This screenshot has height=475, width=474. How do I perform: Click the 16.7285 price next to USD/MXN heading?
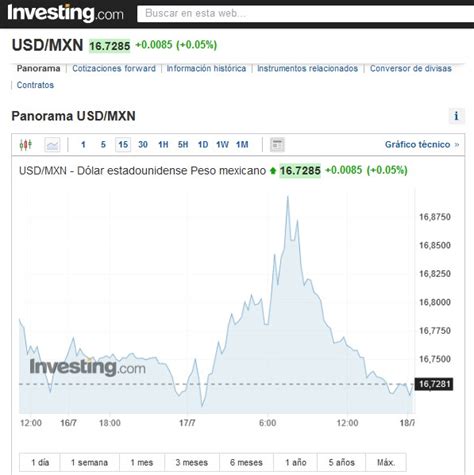(110, 46)
